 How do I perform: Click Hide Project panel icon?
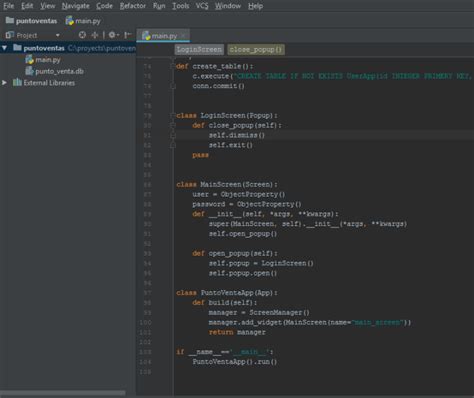127,35
